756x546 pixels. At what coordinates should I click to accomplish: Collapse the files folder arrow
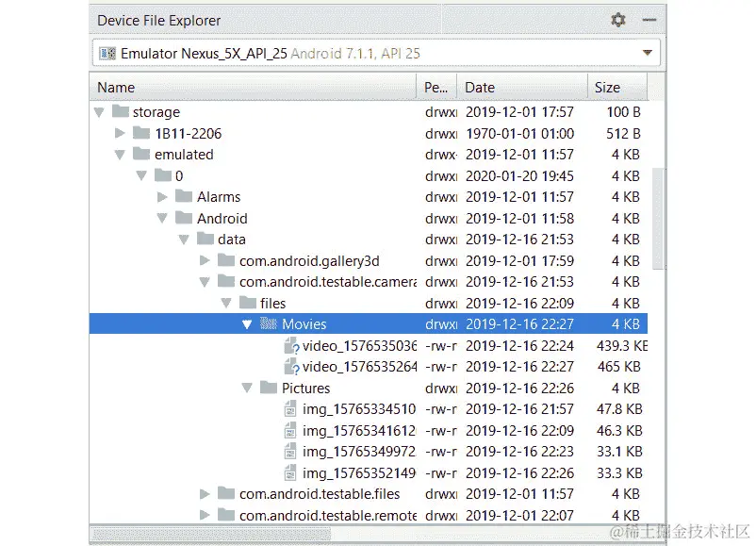pos(226,304)
